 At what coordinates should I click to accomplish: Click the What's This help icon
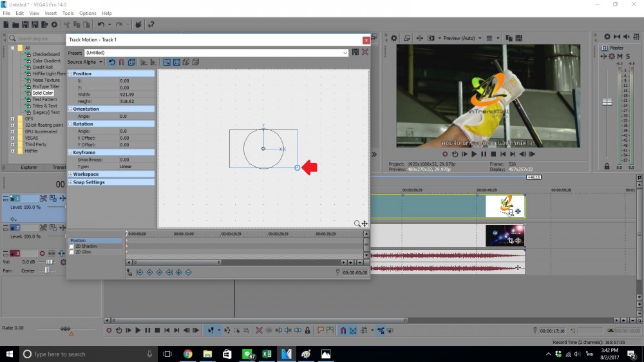(151, 24)
